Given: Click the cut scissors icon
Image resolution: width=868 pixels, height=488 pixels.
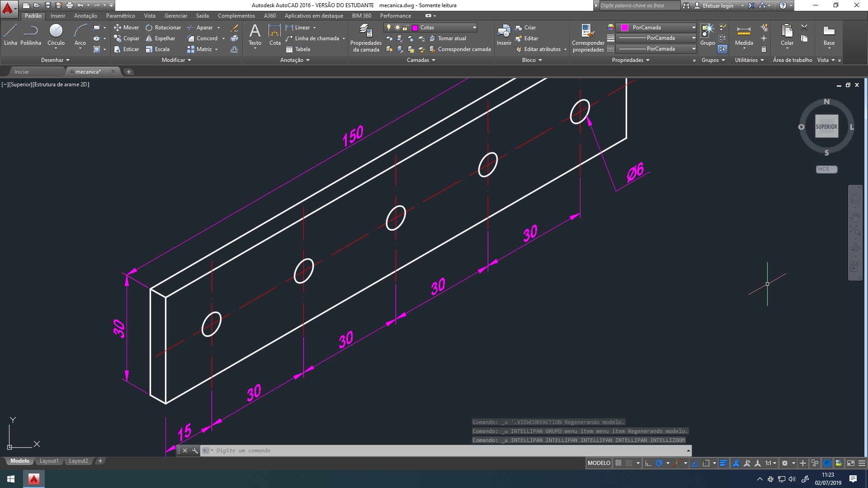Looking at the screenshot, I should tap(804, 28).
